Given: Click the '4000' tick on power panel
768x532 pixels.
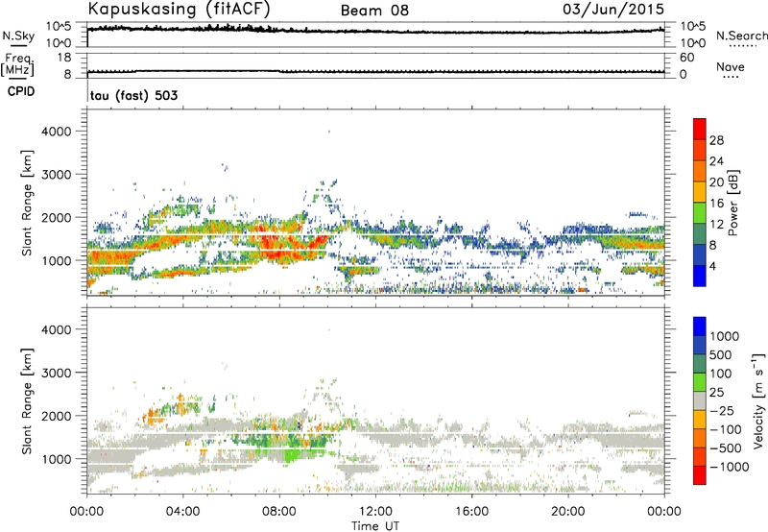Looking at the screenshot, I should [57, 132].
